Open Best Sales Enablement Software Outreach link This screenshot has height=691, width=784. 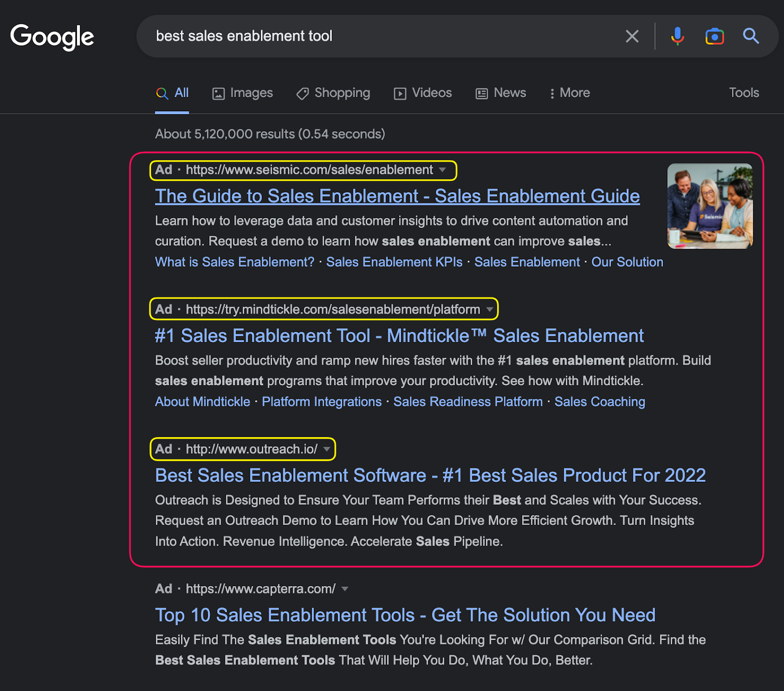tap(430, 475)
